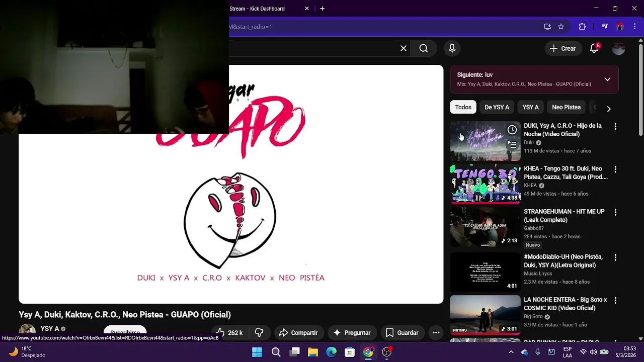Open the volume tray icon
Screen dimensions: 644x362
[593, 352]
